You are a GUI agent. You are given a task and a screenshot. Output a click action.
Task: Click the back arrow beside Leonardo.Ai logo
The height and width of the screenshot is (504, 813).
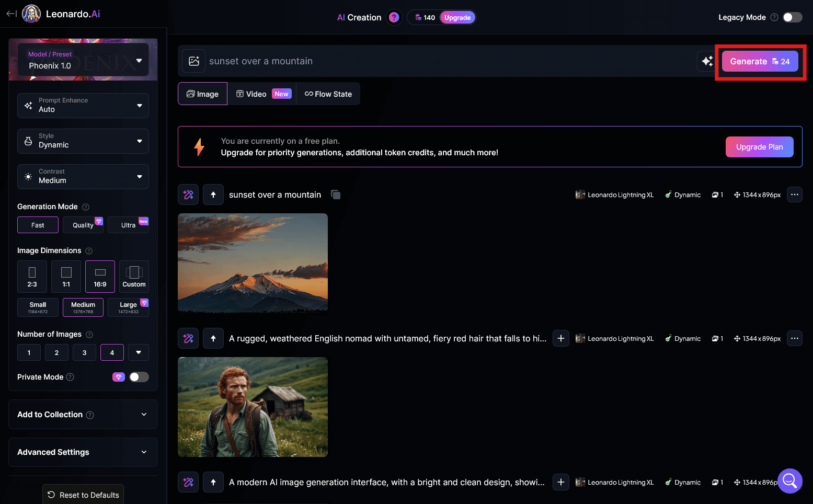click(12, 14)
